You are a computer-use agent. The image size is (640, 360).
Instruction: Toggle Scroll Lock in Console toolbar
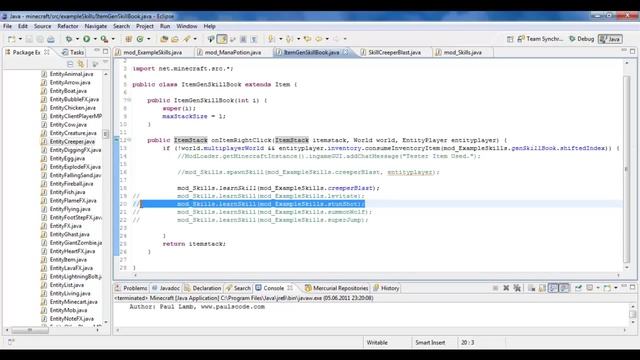click(542, 288)
